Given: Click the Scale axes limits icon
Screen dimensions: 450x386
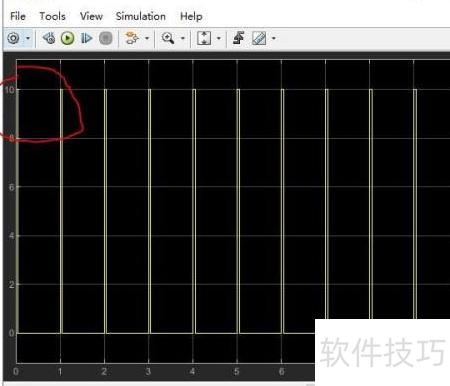Looking at the screenshot, I should 204,38.
